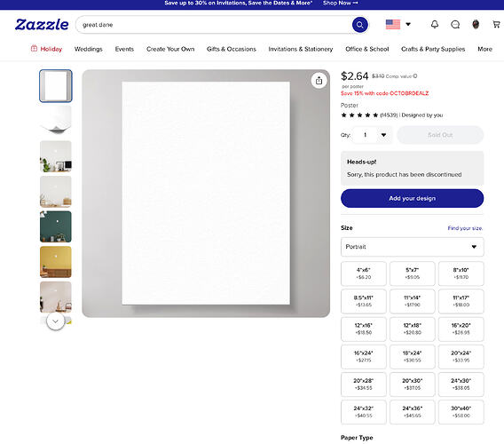This screenshot has height=444, width=504.
Task: Select the 20"x24" size option
Action: point(461,356)
